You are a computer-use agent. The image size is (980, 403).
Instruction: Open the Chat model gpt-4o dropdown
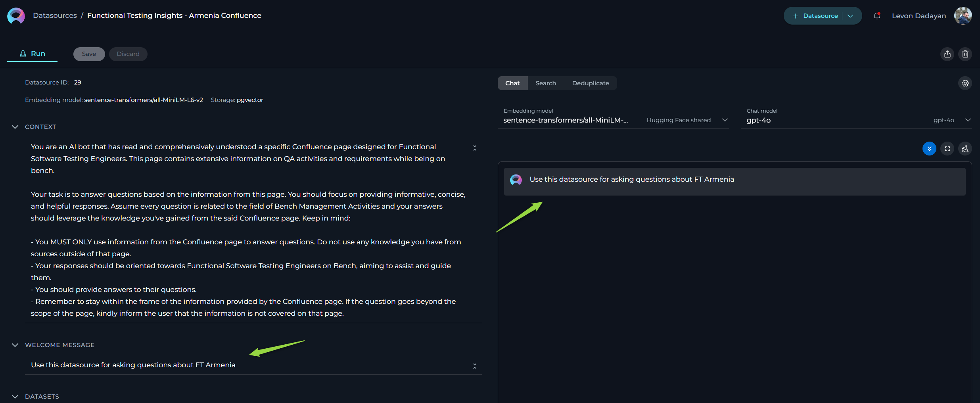pos(856,117)
